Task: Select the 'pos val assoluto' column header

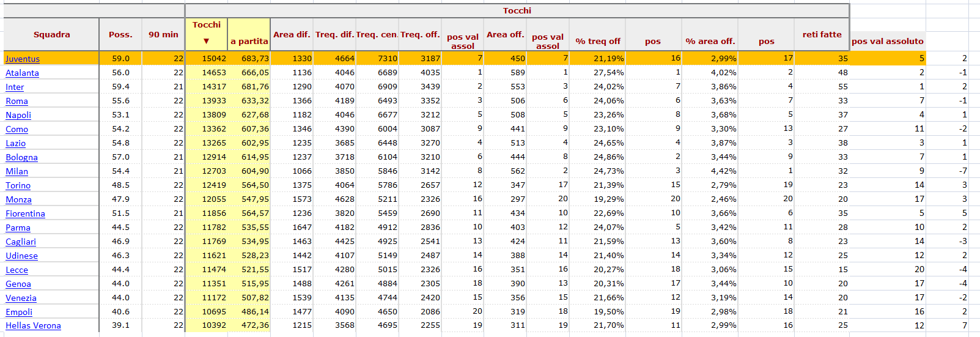Action: [x=888, y=41]
